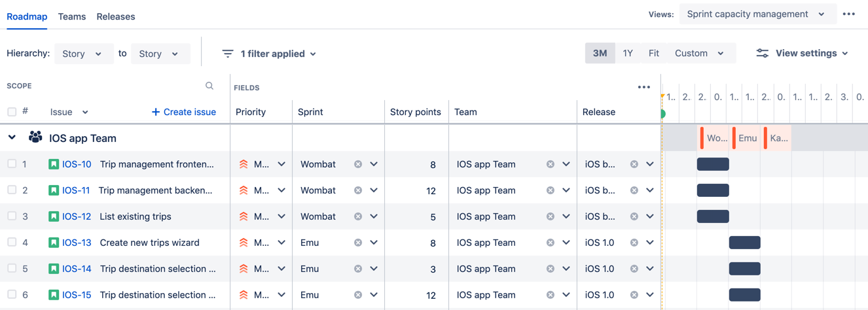Open the fields three-dot options menu

644,87
